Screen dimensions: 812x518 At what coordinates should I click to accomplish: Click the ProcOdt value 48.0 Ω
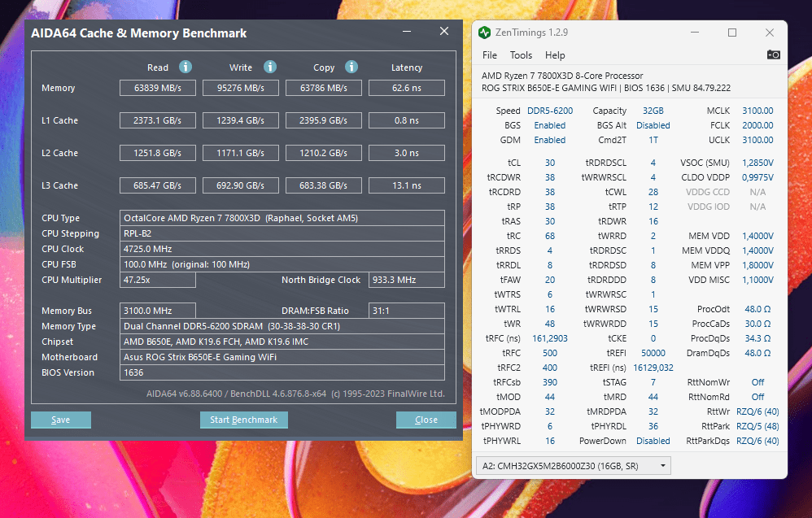click(757, 309)
